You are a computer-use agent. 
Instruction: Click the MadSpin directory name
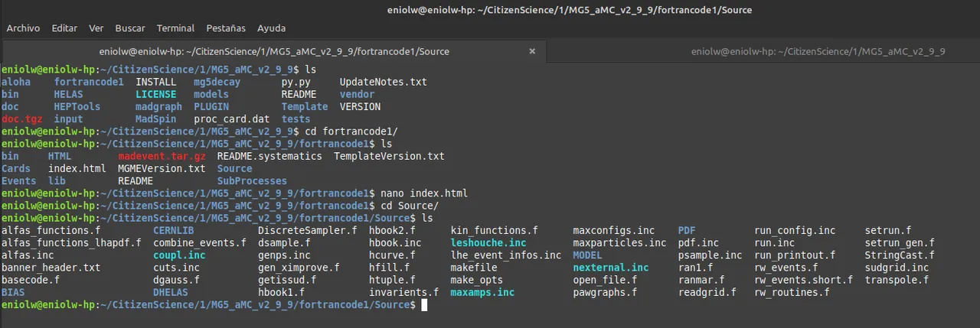[155, 119]
